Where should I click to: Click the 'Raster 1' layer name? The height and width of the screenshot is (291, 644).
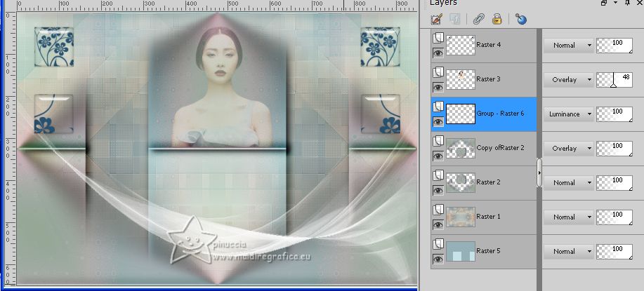pos(488,217)
